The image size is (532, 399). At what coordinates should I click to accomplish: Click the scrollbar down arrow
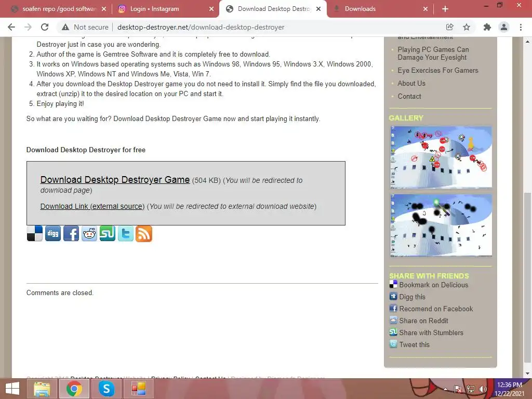click(x=528, y=374)
